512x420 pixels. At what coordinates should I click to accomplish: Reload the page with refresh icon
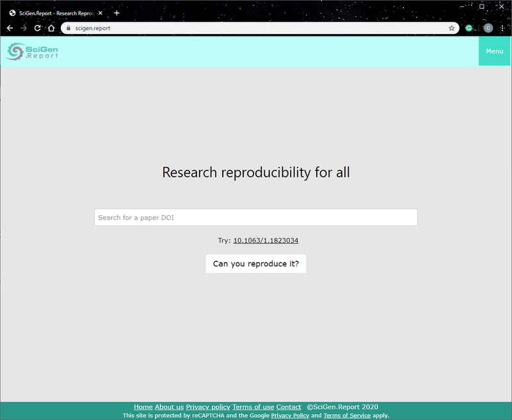tap(38, 28)
